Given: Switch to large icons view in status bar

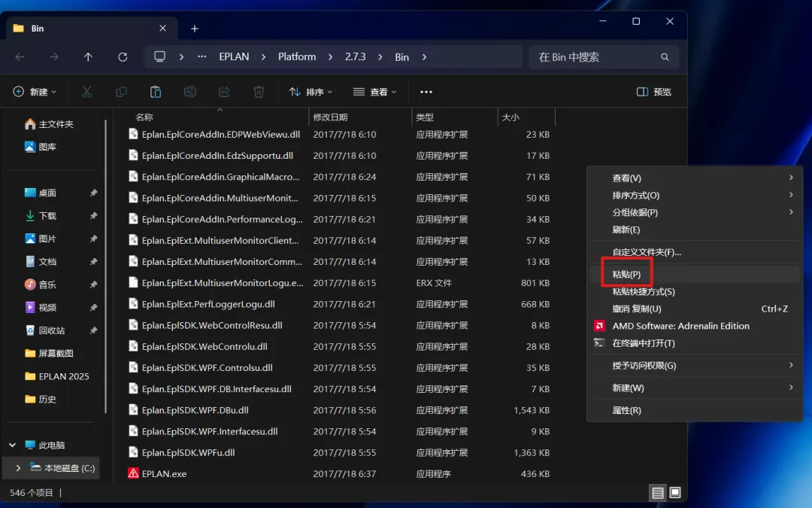Looking at the screenshot, I should [x=675, y=492].
